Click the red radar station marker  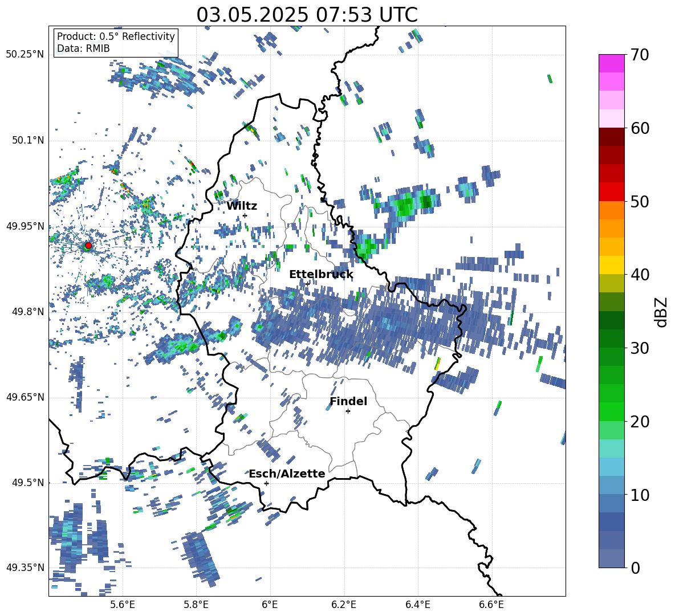tap(88, 245)
